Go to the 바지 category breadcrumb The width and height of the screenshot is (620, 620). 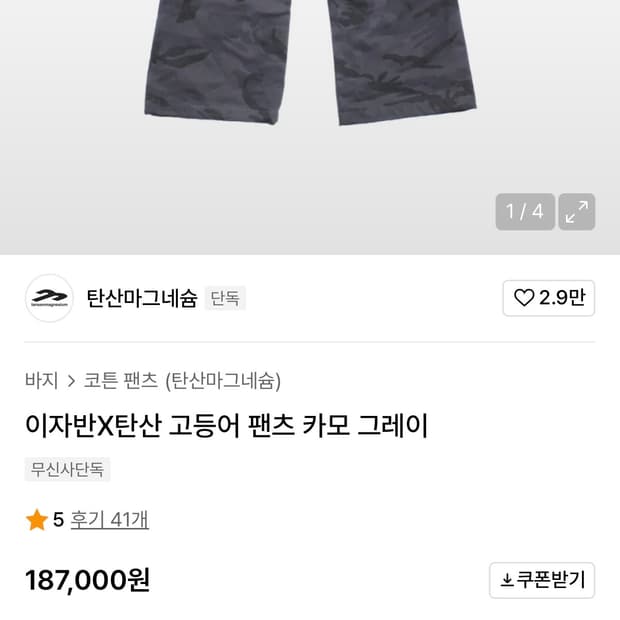(41, 381)
